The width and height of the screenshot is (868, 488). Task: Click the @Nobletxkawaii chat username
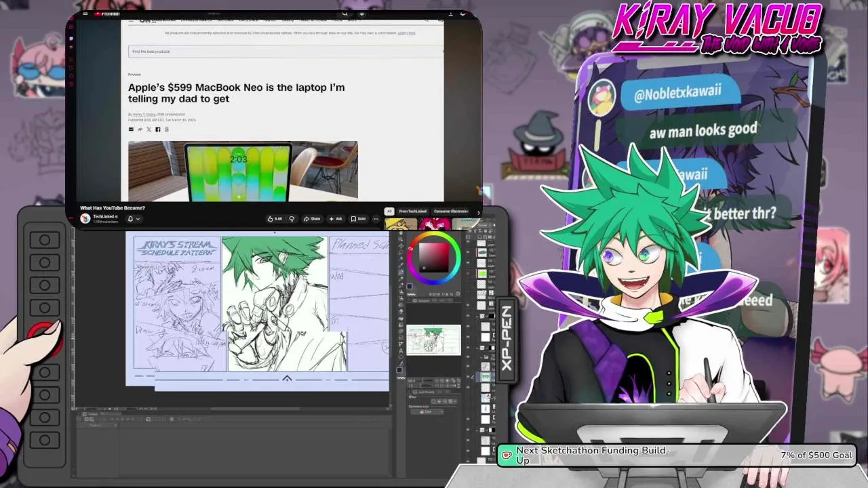pos(677,94)
